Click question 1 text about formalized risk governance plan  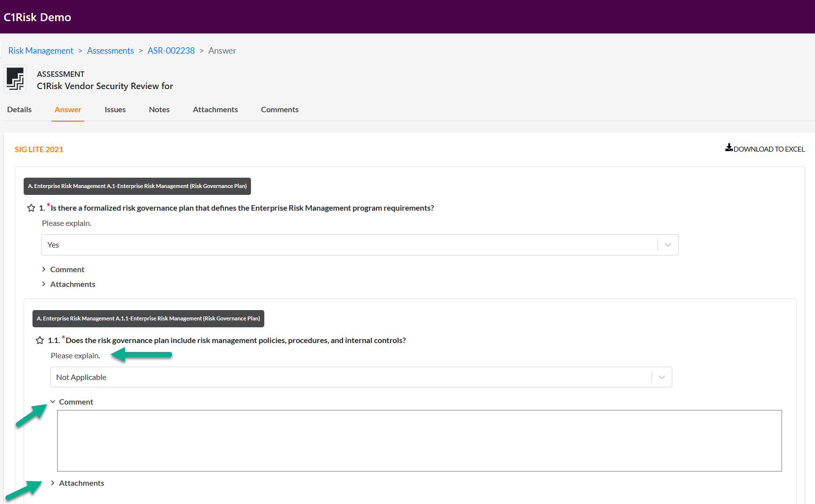242,208
